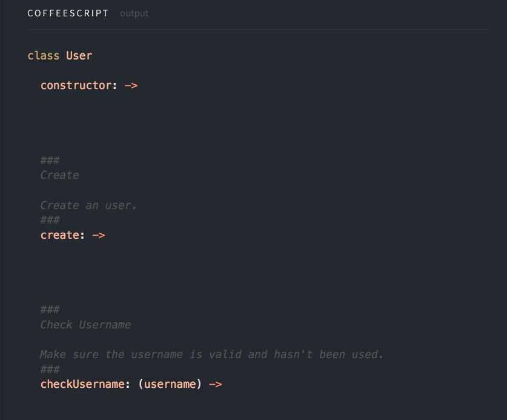Click the ### closing the Create comment
This screenshot has height=420, width=507.
click(50, 220)
